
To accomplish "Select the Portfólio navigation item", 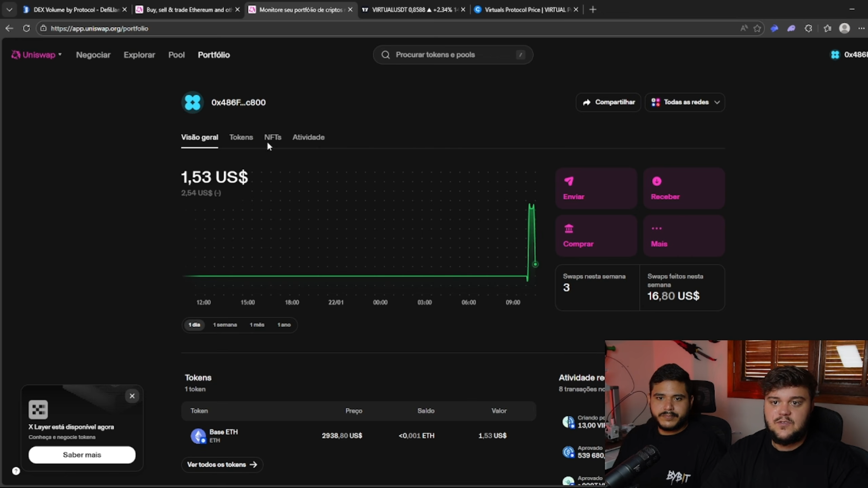I will tap(214, 55).
